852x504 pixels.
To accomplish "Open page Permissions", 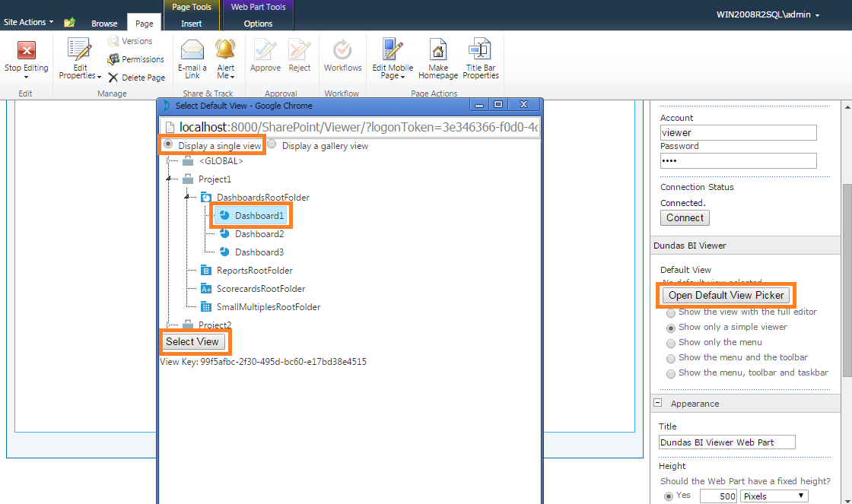I will point(136,59).
